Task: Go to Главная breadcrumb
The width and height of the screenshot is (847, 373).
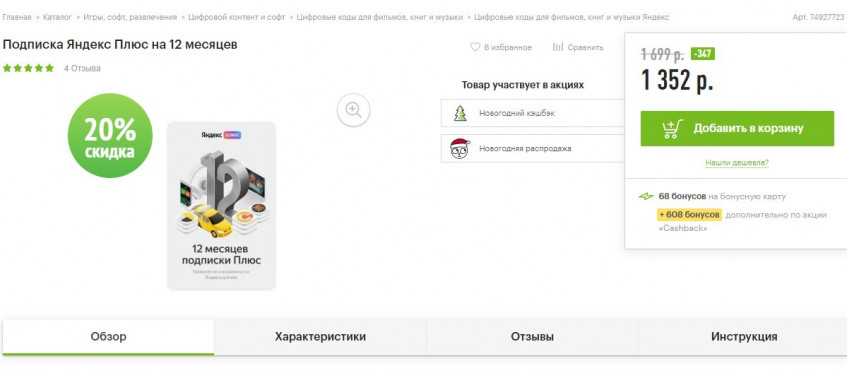Action: 17,17
